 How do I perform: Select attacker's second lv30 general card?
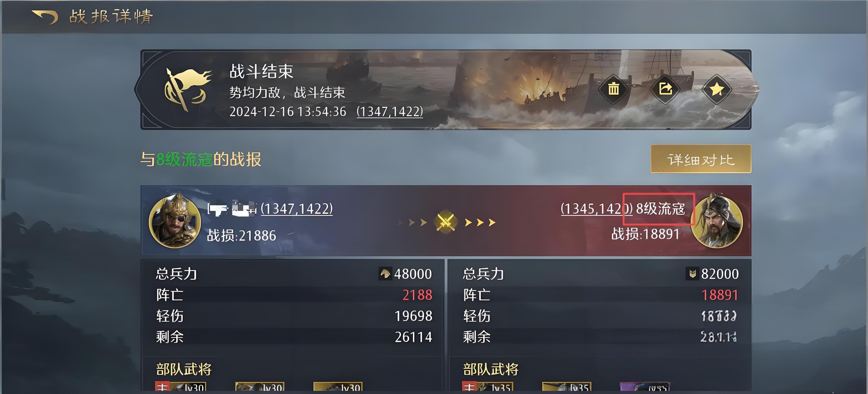tap(260, 387)
